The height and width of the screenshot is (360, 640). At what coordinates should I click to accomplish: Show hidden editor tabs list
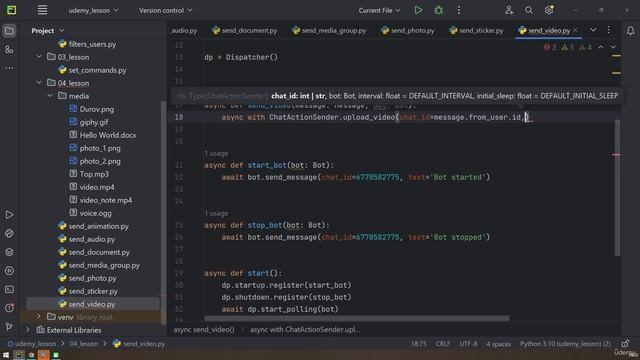[x=593, y=30]
